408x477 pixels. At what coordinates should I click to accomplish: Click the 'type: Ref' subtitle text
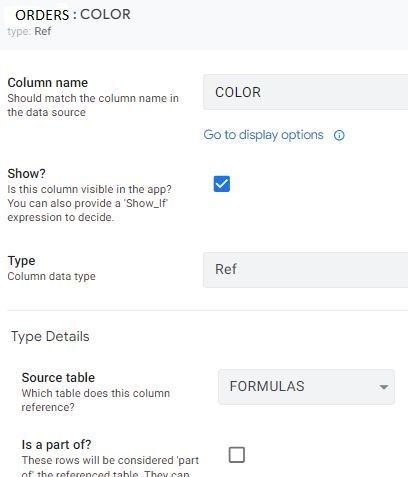point(29,31)
